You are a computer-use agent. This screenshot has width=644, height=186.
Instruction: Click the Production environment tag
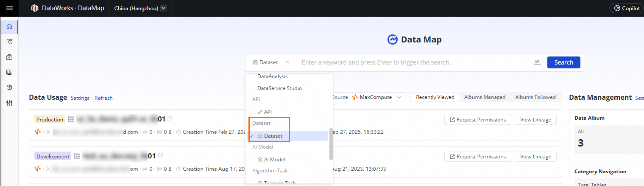coord(50,119)
